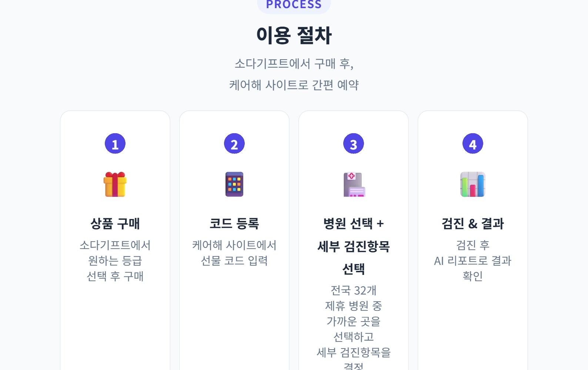Click the '케어해 사이트로 간편 예약' subtitle line

coord(294,85)
